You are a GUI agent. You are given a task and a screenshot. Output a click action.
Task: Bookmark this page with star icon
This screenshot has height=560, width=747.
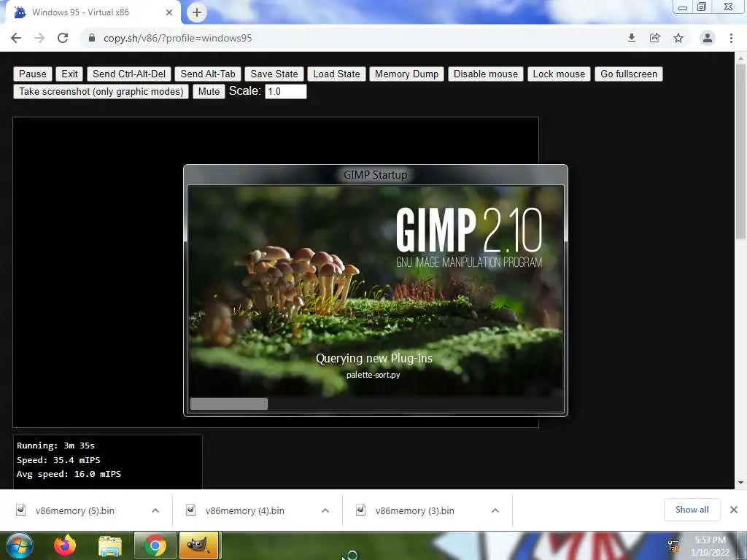pyautogui.click(x=678, y=38)
